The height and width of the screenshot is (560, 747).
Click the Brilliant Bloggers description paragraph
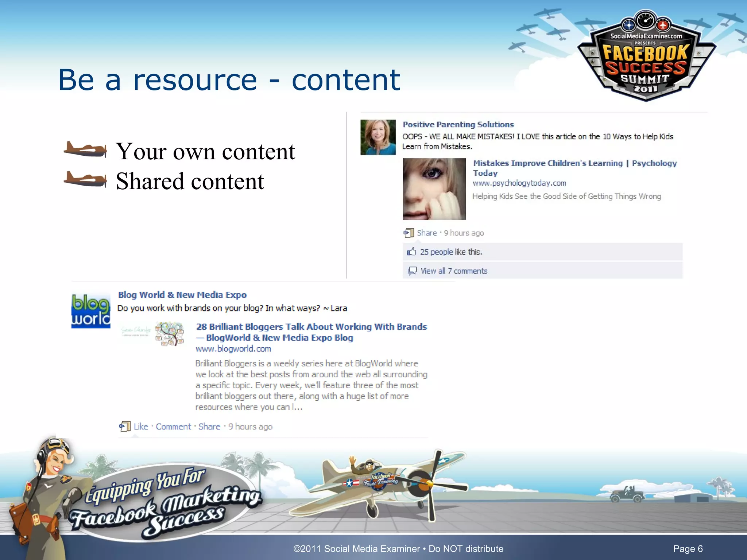click(x=311, y=385)
